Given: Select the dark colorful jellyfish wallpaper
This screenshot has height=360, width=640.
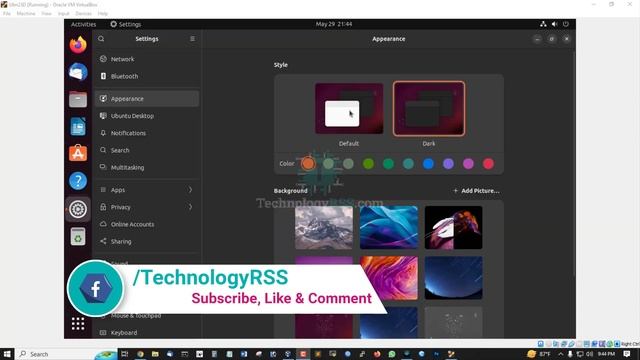Looking at the screenshot, I should pyautogui.click(x=453, y=227).
